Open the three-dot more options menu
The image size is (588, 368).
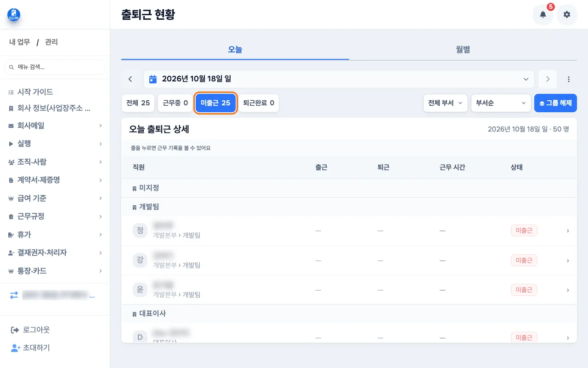pos(569,79)
